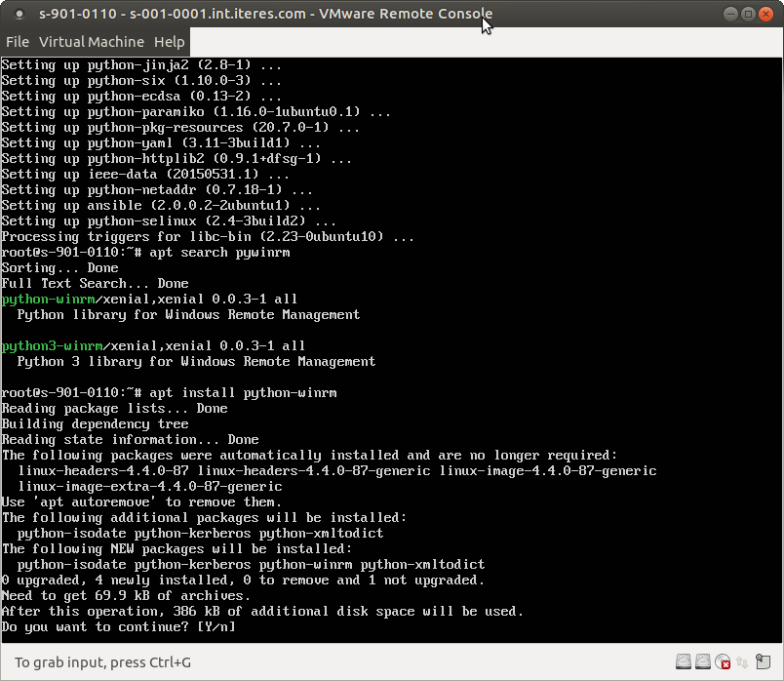Open the File menu

[x=18, y=42]
